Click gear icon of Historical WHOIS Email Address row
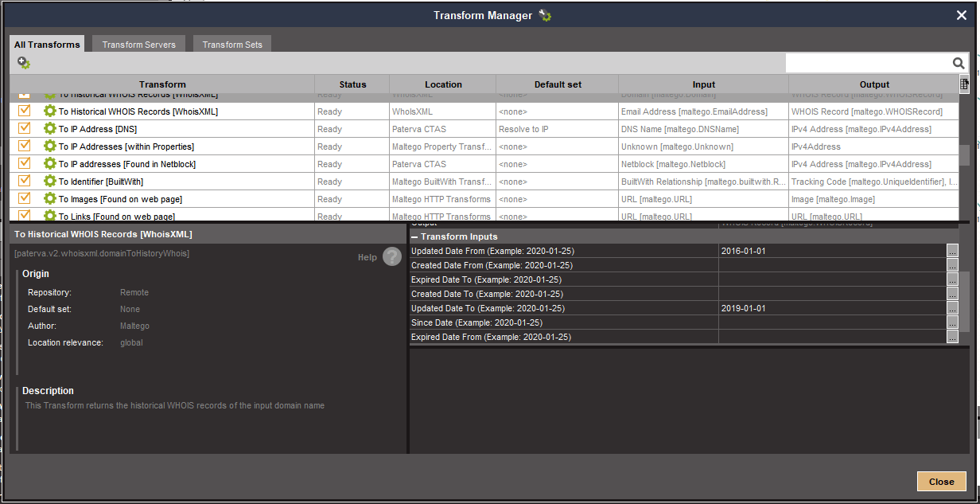Image resolution: width=980 pixels, height=504 pixels. pos(50,111)
